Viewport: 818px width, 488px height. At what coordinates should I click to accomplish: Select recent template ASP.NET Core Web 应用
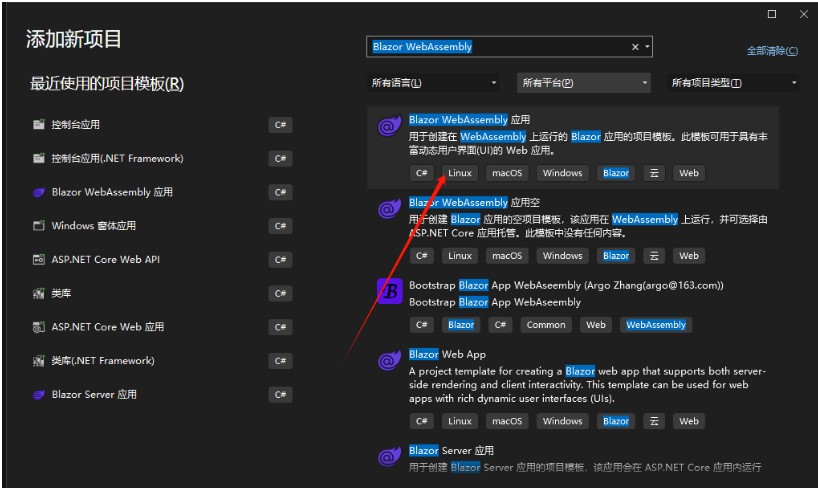pos(108,327)
